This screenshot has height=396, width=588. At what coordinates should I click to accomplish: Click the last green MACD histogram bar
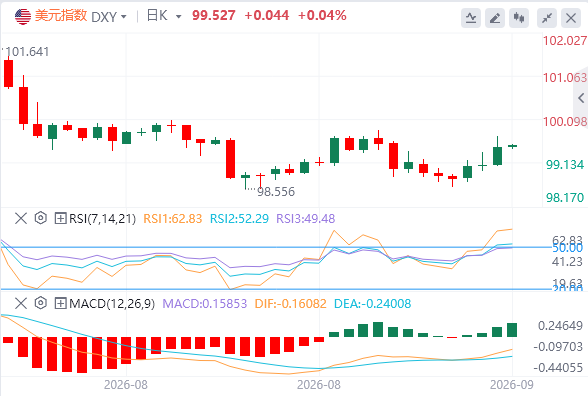tap(512, 330)
